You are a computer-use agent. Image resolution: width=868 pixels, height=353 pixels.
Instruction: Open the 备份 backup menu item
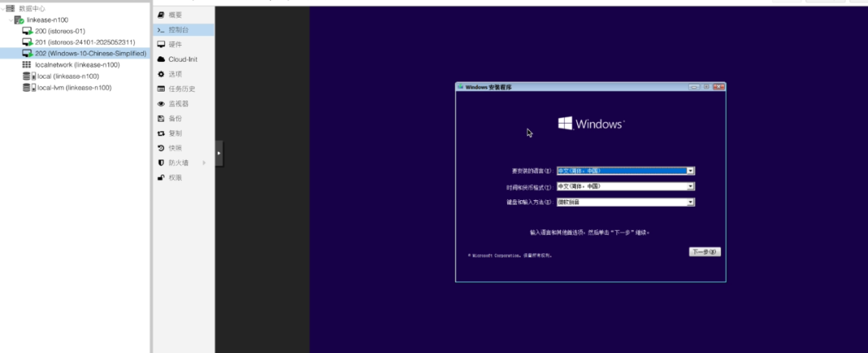(x=183, y=118)
